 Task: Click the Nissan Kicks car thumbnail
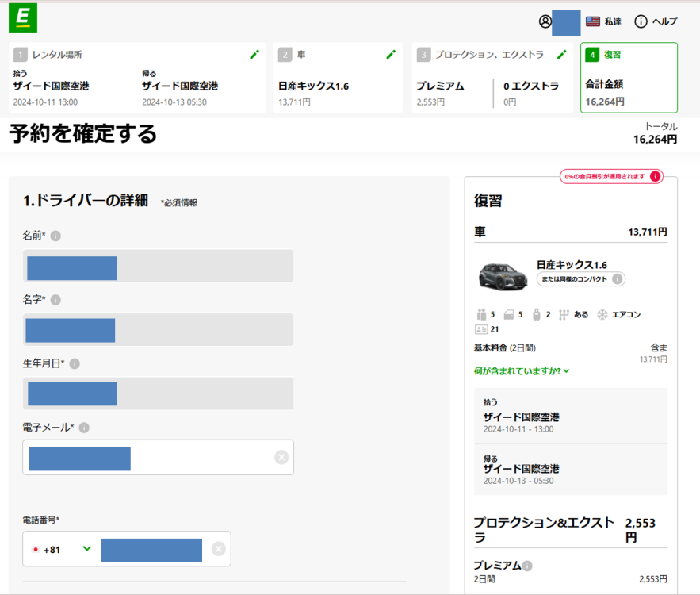click(x=503, y=274)
